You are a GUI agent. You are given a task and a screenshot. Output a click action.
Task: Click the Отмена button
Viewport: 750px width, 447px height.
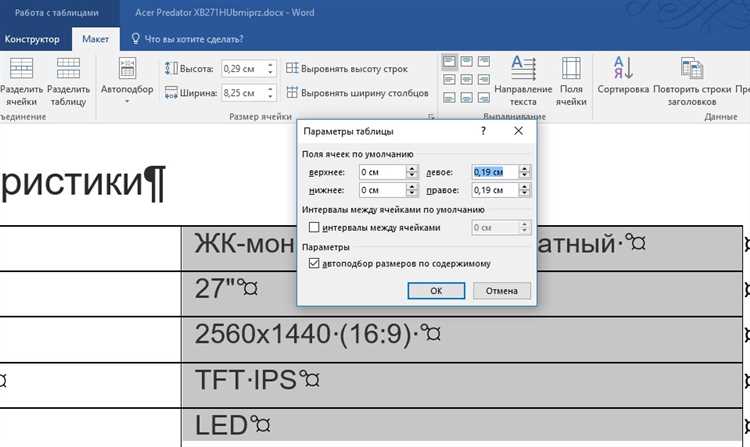click(x=501, y=291)
